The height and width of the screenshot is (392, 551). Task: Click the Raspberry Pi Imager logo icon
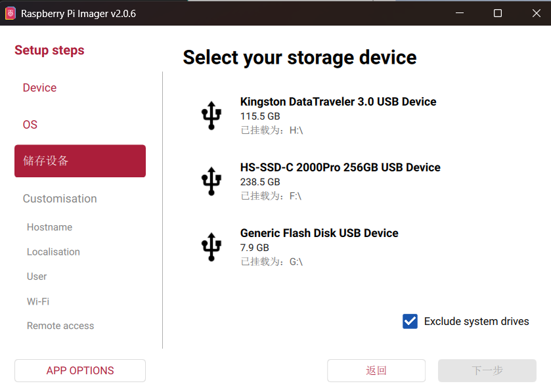point(11,13)
